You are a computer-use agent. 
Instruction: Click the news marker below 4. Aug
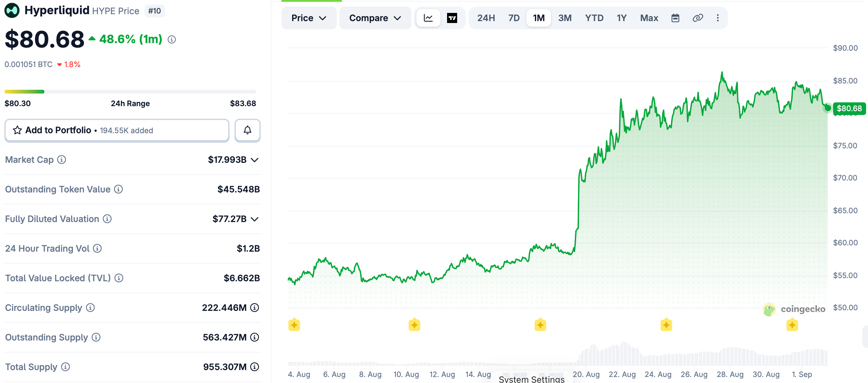(294, 325)
